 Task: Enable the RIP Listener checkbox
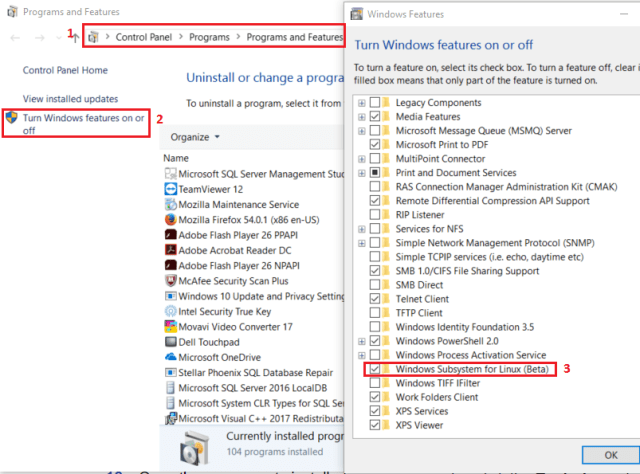[375, 214]
